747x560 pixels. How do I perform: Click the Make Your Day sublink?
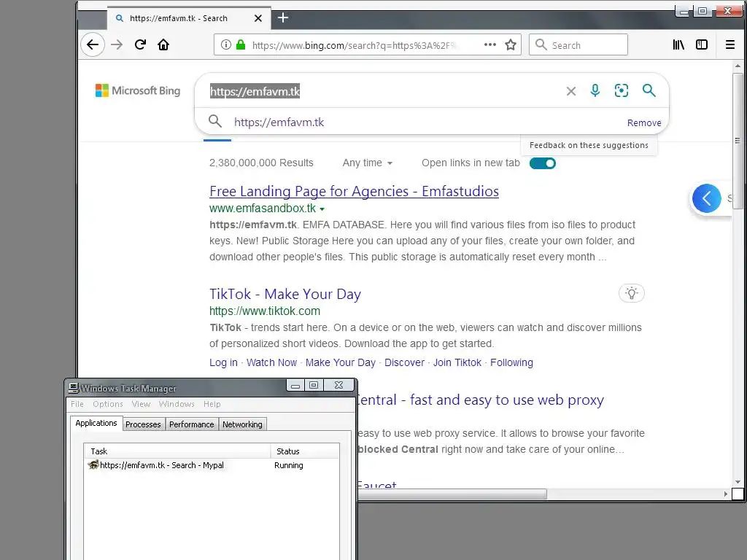tap(341, 362)
